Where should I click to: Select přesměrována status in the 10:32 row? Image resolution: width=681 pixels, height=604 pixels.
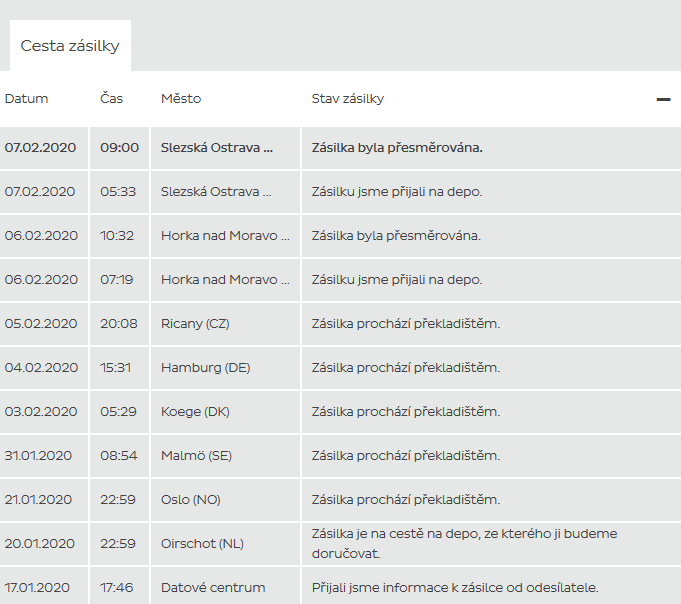tap(396, 236)
